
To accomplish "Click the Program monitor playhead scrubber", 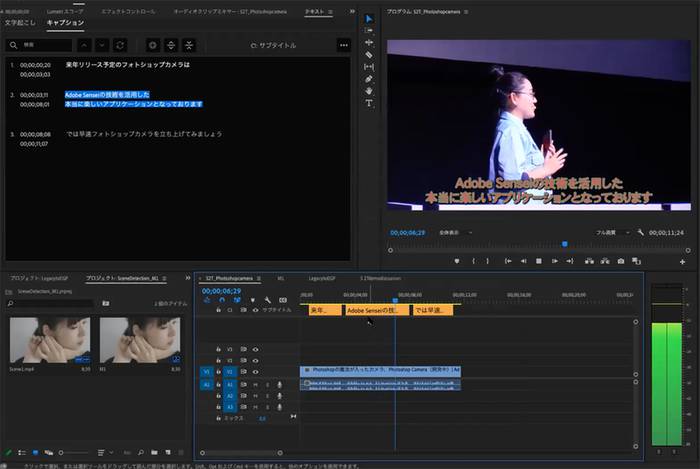I will pyautogui.click(x=565, y=244).
